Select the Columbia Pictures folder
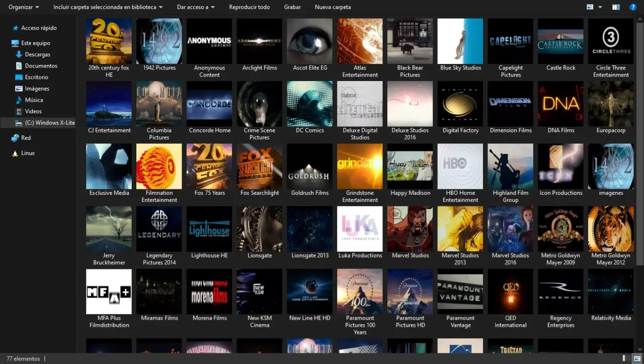This screenshot has height=364, width=644. point(159,111)
